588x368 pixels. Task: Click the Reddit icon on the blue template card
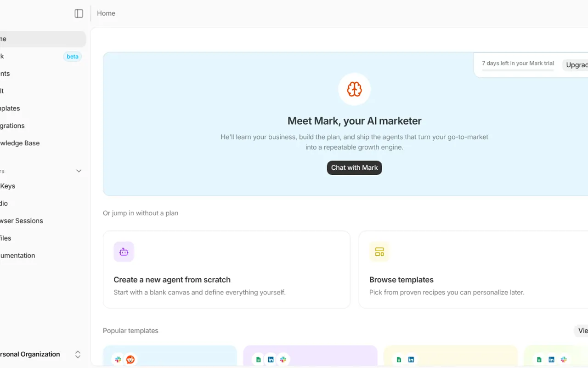(130, 360)
